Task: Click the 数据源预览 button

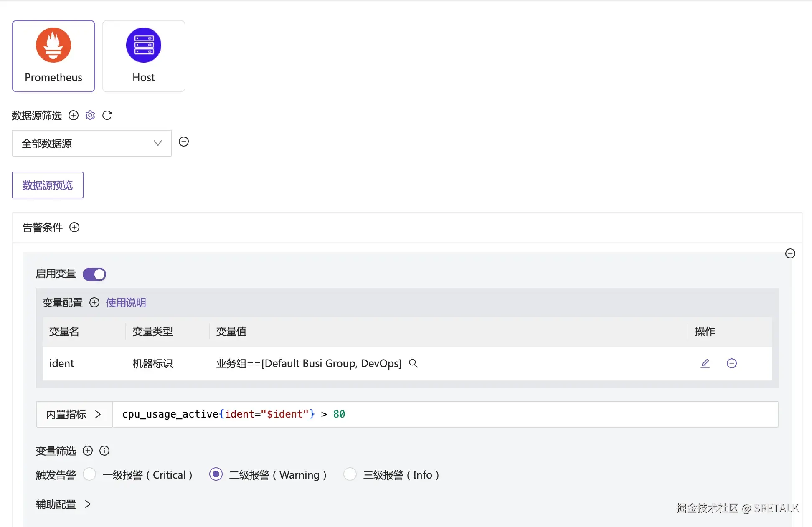Action: pyautogui.click(x=48, y=185)
